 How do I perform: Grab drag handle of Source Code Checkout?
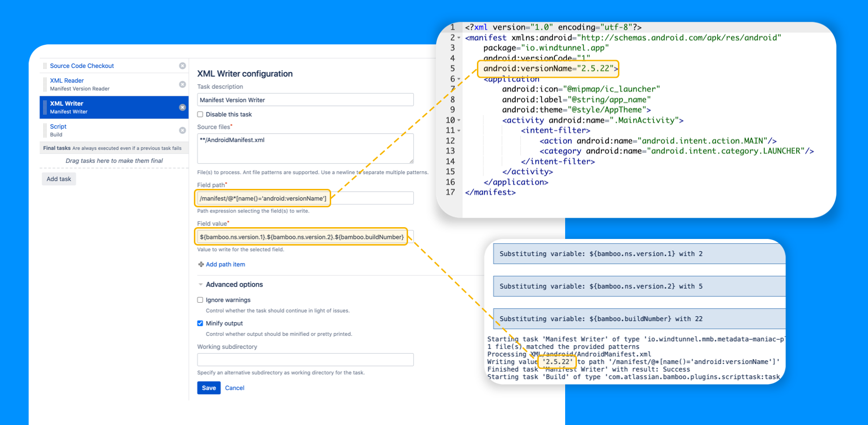coord(45,66)
